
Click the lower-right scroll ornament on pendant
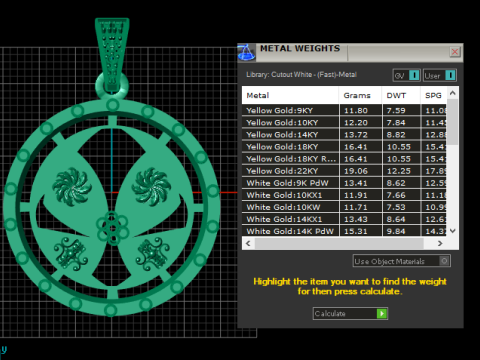click(x=153, y=254)
